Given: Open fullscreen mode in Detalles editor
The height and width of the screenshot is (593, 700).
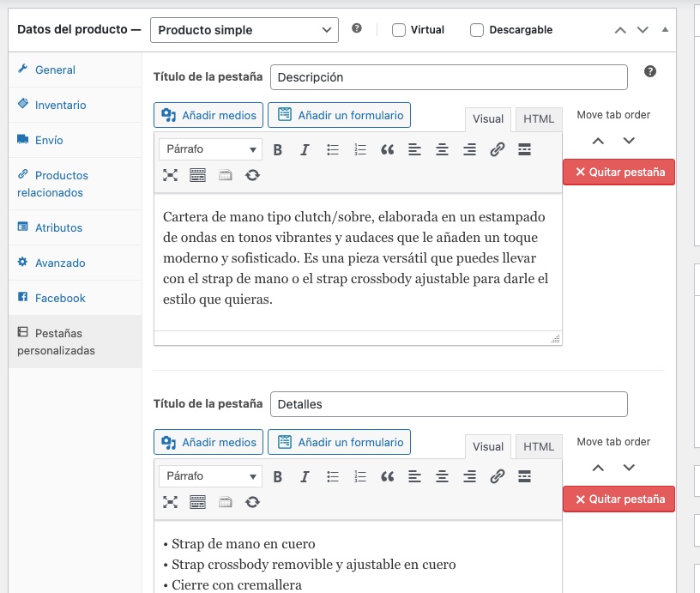Looking at the screenshot, I should 170,502.
